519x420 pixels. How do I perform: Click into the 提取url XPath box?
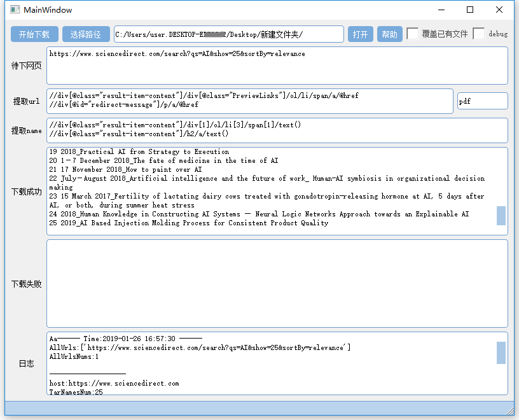[x=249, y=101]
